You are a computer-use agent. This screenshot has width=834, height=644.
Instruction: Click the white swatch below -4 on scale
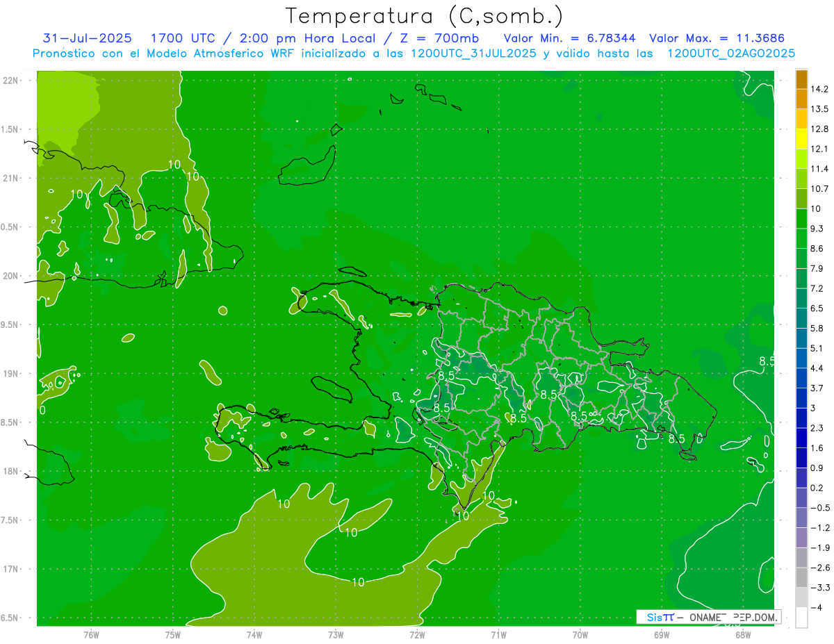801,618
